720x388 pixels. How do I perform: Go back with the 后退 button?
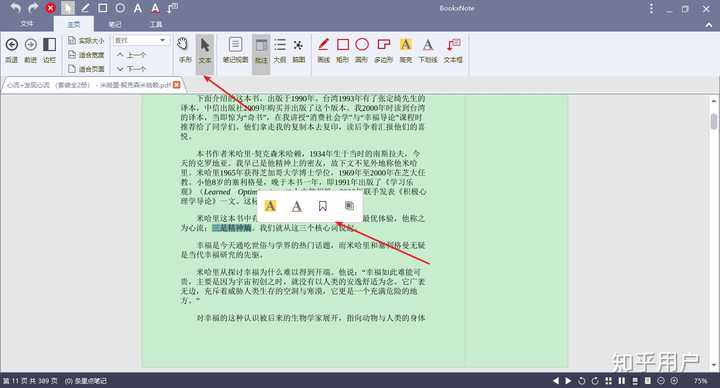point(11,51)
